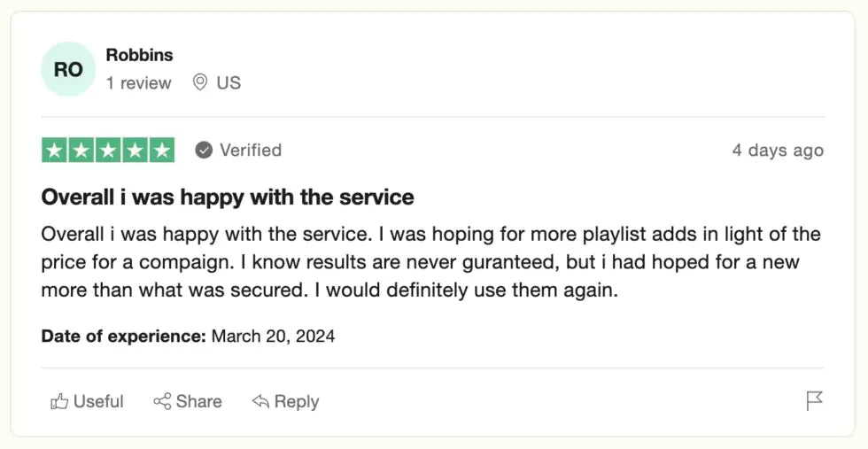Screen dimensions: 868x449
Task: Click the '1 review' count text
Action: pyautogui.click(x=138, y=82)
